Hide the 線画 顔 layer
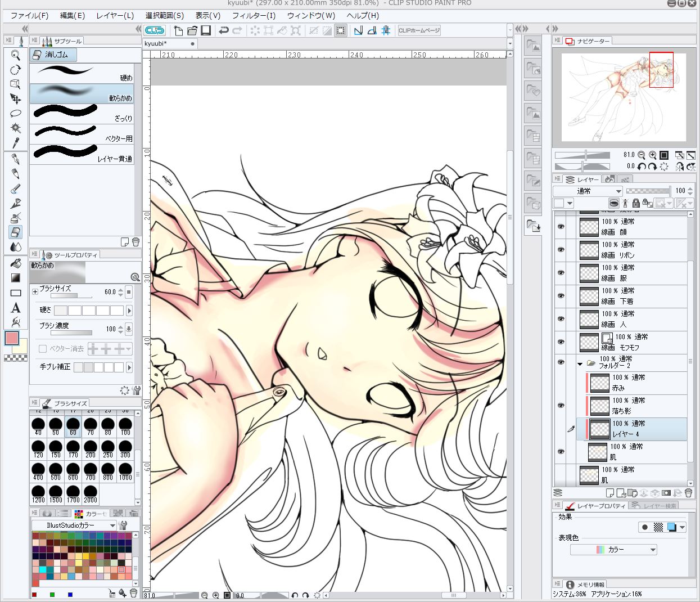 pyautogui.click(x=561, y=227)
